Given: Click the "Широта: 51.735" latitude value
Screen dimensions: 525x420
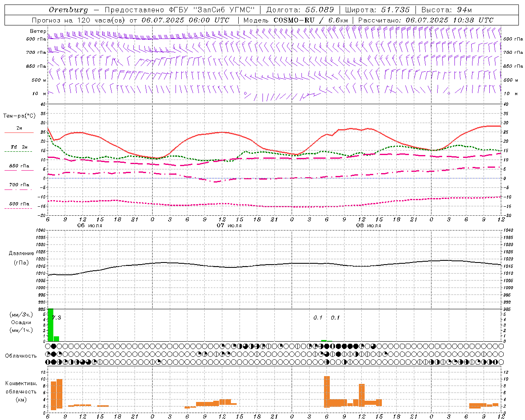Looking at the screenshot, I should click(x=377, y=10).
